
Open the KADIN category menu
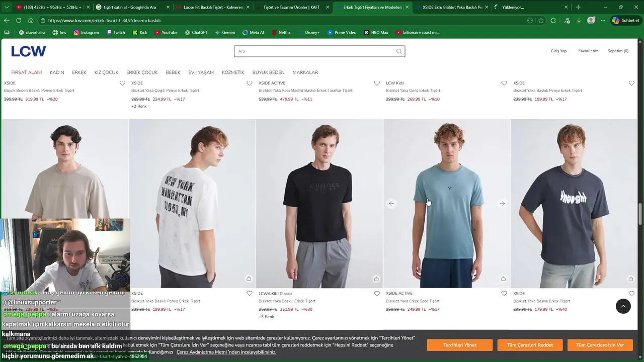click(x=57, y=72)
